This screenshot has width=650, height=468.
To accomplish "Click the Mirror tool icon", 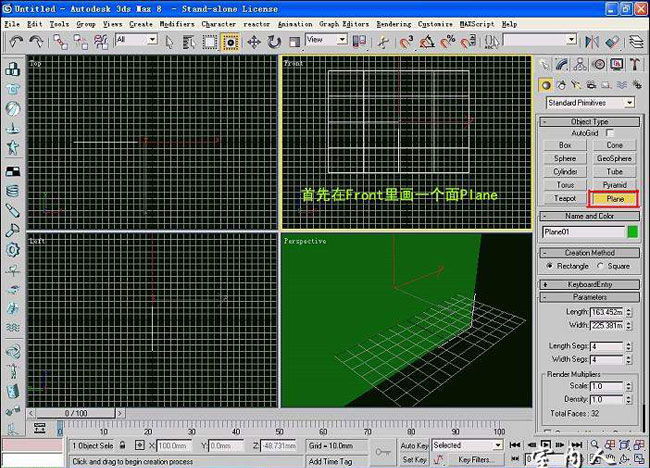I will click(x=592, y=41).
